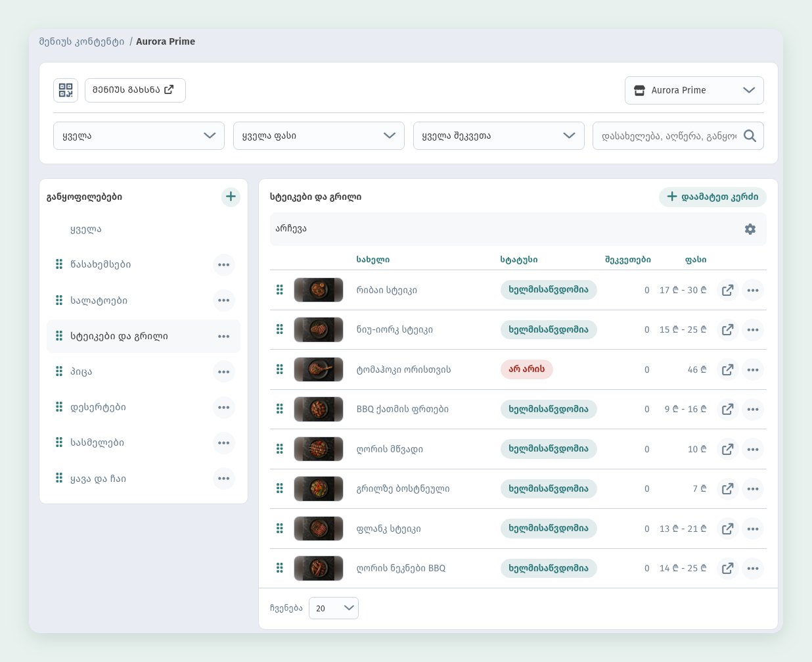Open more options for გრილზე ბოსტნეული
The width and height of the screenshot is (812, 662).
pyautogui.click(x=753, y=489)
